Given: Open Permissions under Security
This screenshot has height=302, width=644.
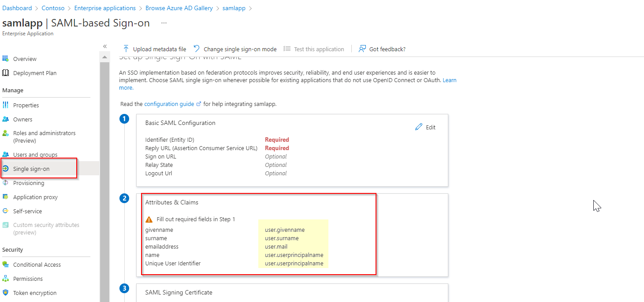Looking at the screenshot, I should (x=28, y=279).
